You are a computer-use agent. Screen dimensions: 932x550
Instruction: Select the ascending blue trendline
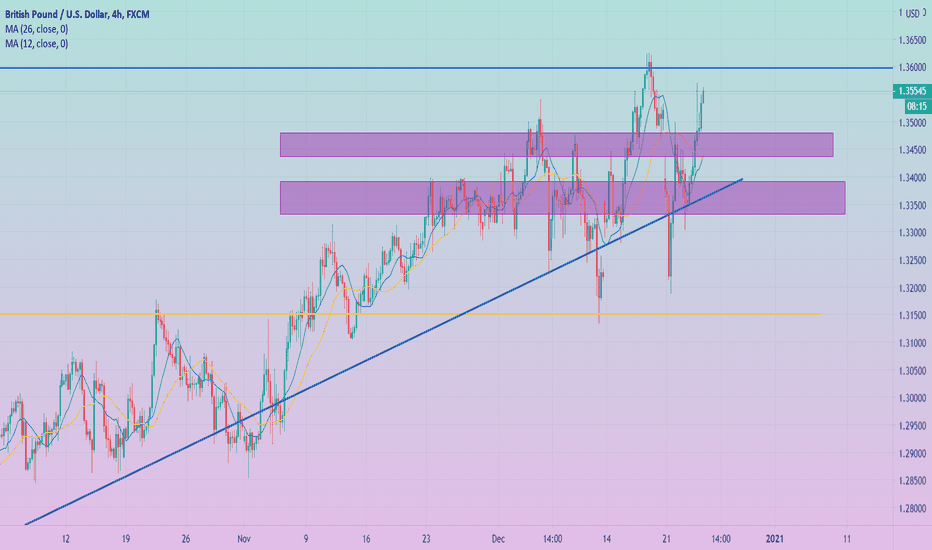pos(383,352)
